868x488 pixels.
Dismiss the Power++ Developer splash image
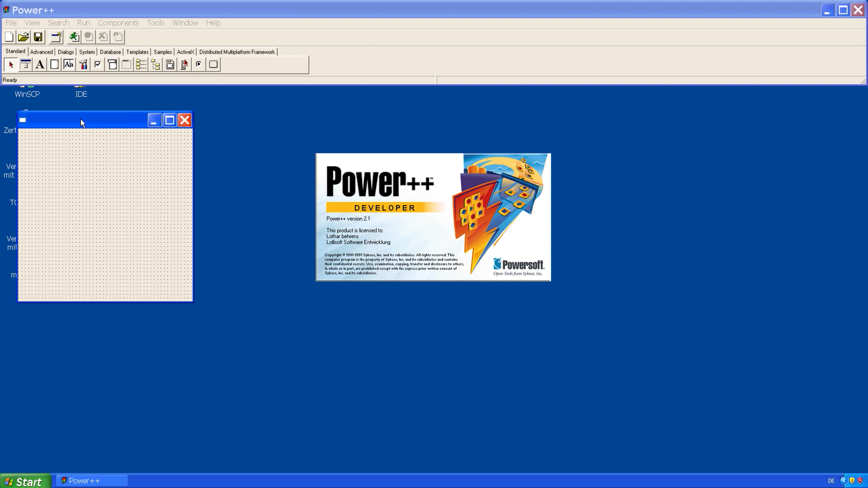[433, 217]
